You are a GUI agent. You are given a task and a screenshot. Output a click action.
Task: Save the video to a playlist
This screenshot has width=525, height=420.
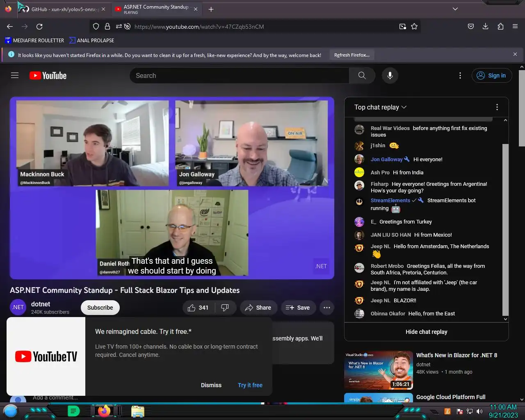[x=298, y=308]
